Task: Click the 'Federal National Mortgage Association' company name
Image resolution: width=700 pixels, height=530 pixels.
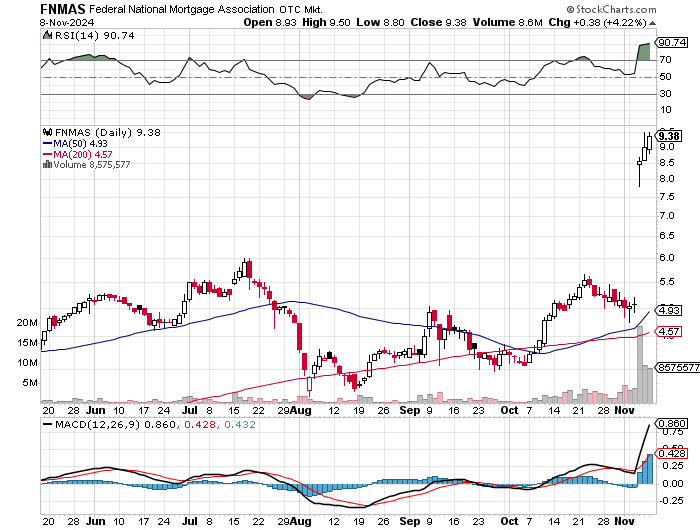Action: (182, 9)
